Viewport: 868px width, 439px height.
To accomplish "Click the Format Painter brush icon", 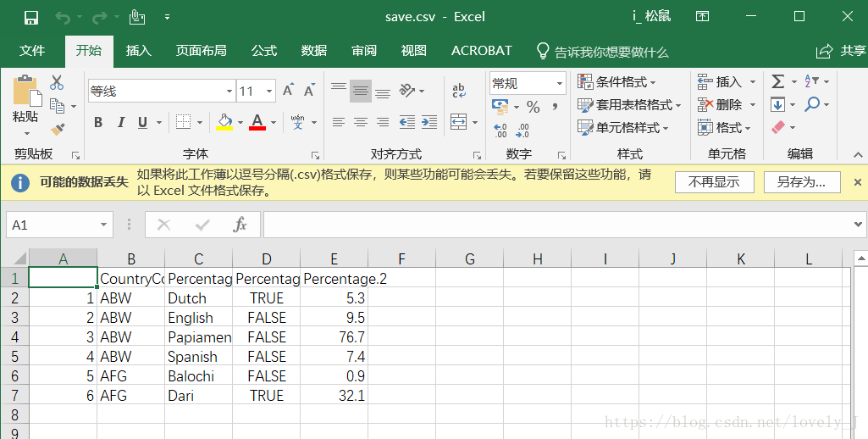I will (x=58, y=129).
